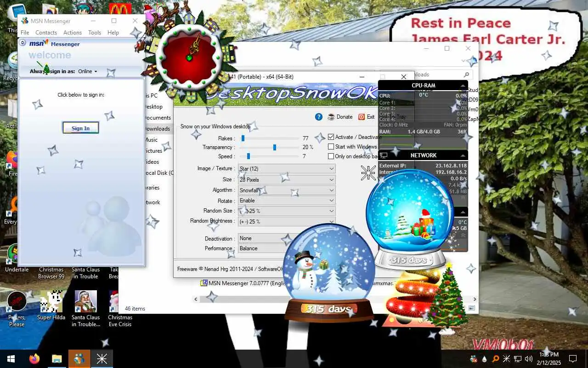The image size is (588, 368).
Task: Adjust the Flakes slider handle
Action: (243, 138)
